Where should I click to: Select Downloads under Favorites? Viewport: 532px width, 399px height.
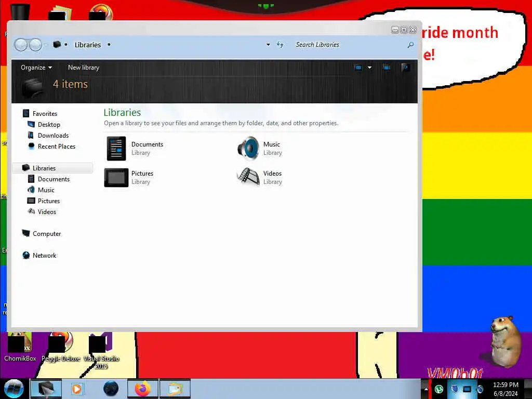54,136
